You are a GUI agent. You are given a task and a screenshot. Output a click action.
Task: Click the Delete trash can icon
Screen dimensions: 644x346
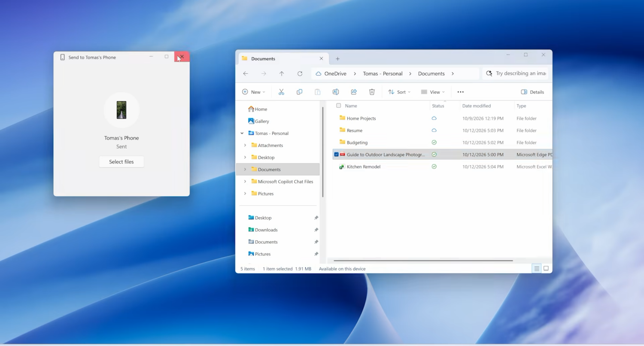372,92
